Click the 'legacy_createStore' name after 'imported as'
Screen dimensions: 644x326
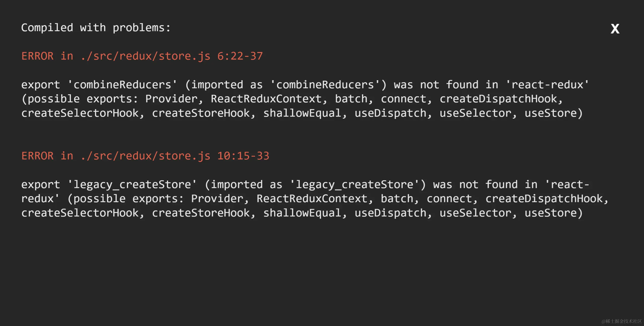355,184
